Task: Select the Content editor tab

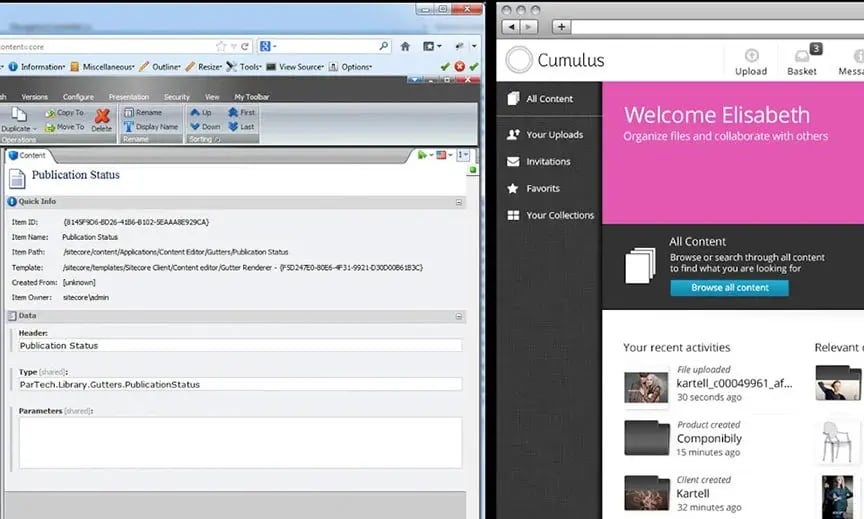Action: tap(28, 155)
